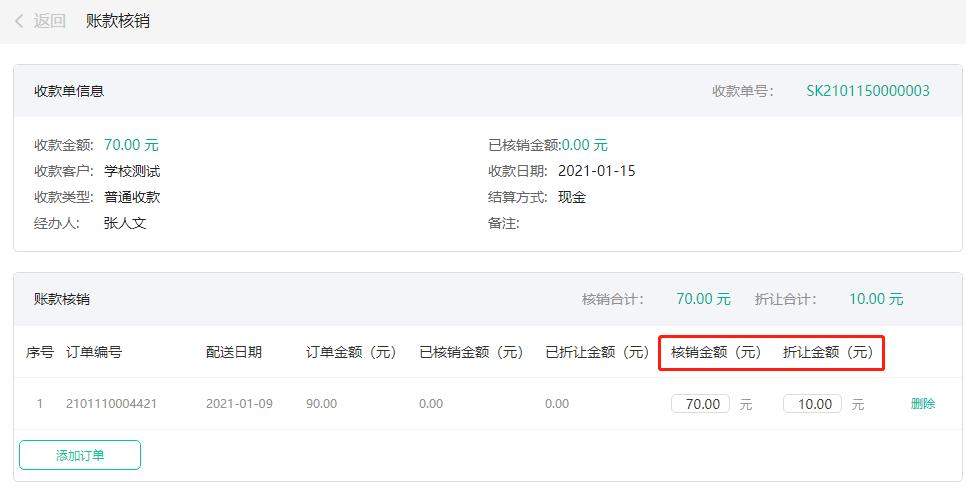Click the 核销金额（元） column header
Screen dimensions: 966x487
[x=716, y=352]
